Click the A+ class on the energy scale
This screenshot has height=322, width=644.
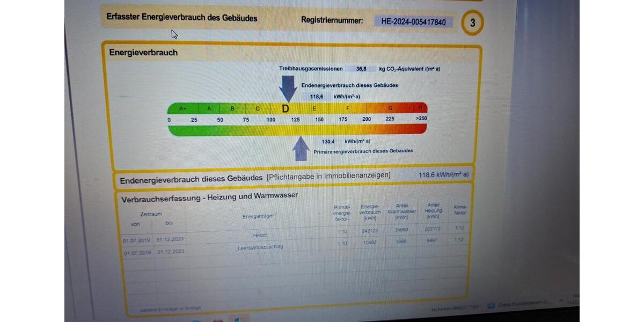[182, 108]
